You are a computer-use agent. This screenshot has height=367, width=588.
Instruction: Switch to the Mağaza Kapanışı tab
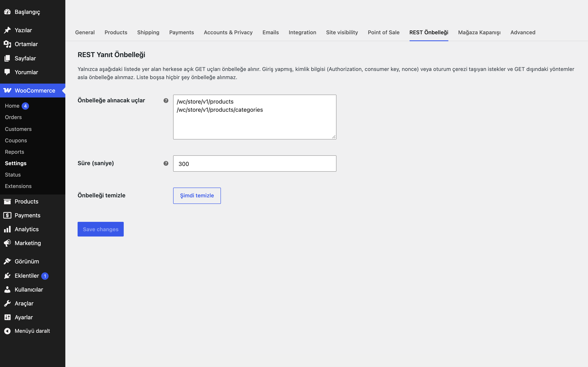coord(479,33)
